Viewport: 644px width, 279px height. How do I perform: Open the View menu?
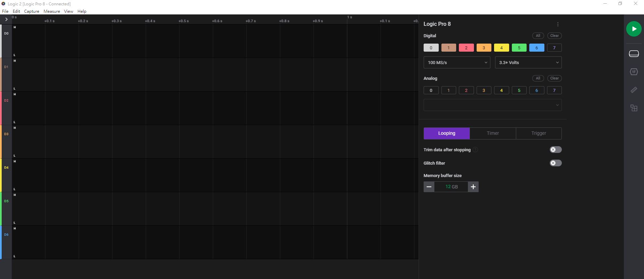click(68, 11)
